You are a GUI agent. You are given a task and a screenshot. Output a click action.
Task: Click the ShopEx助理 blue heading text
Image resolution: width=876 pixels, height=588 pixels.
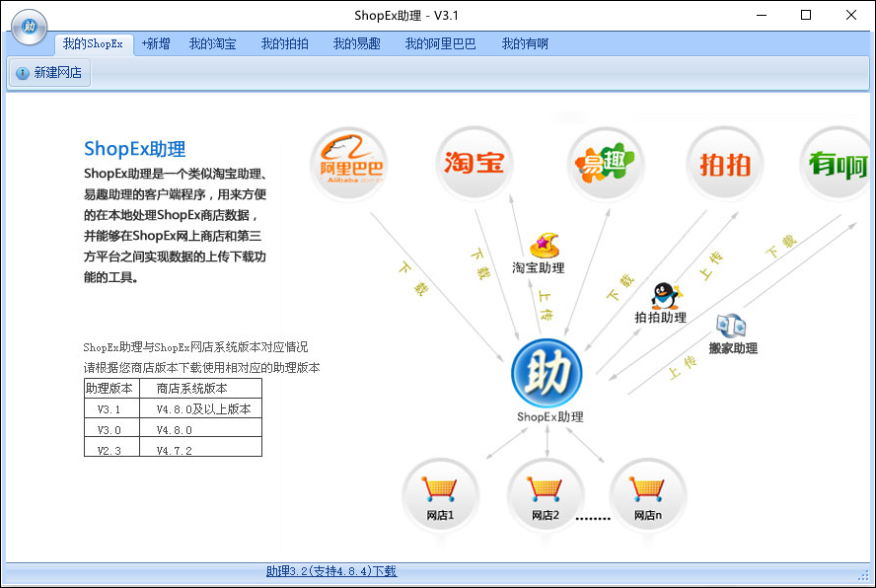134,149
